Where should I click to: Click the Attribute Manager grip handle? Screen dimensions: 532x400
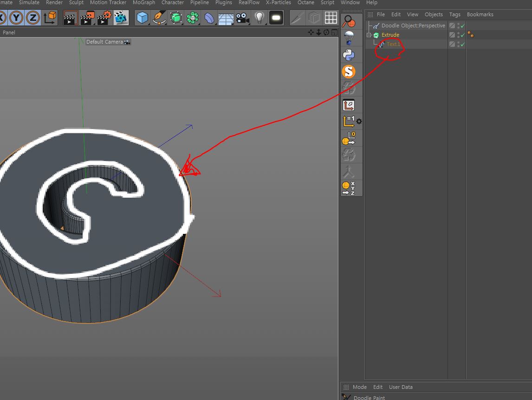pos(346,387)
